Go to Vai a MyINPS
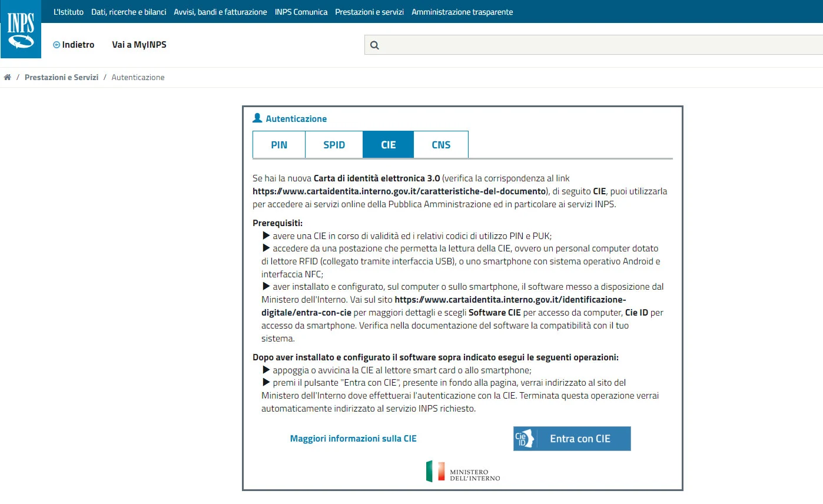823x504 pixels. 139,45
